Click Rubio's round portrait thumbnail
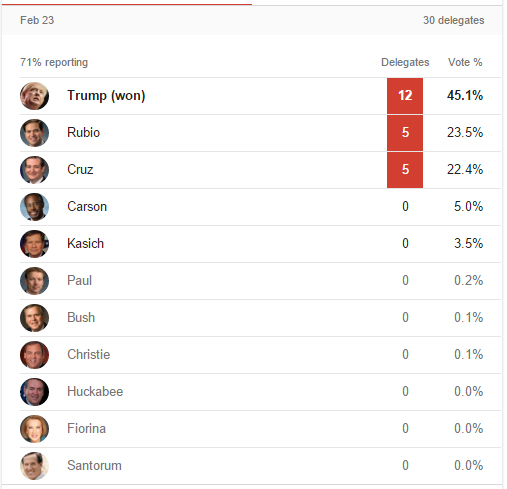507x489 pixels. pyautogui.click(x=34, y=133)
